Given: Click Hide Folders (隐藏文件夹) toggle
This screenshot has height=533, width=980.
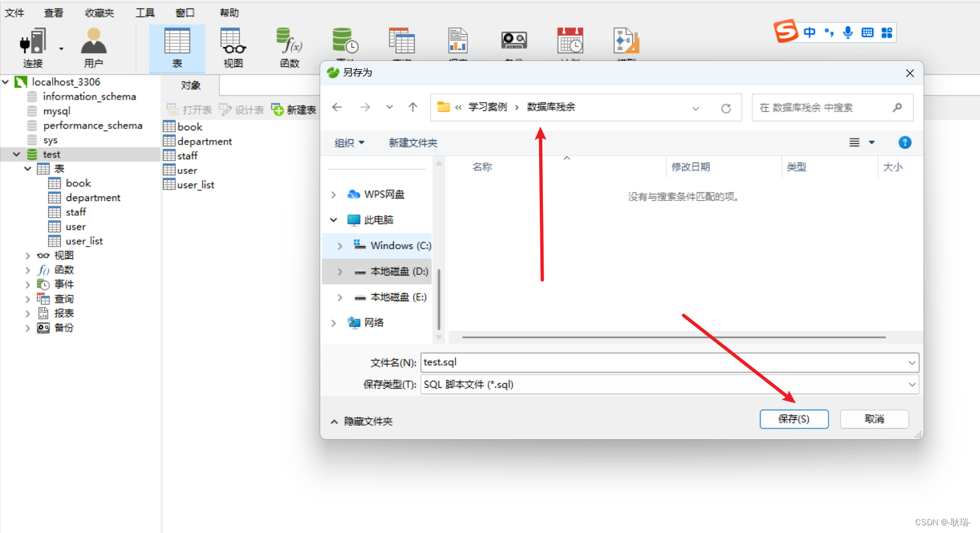Looking at the screenshot, I should (x=361, y=421).
